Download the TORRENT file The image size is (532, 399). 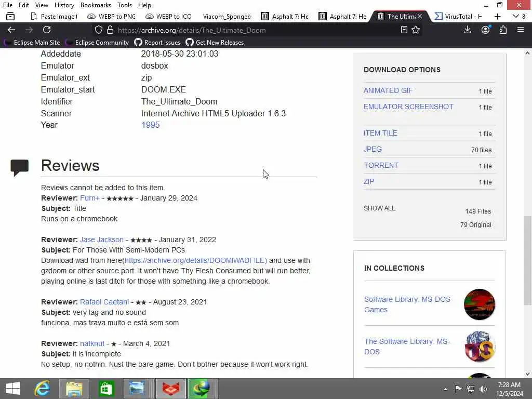click(x=381, y=165)
